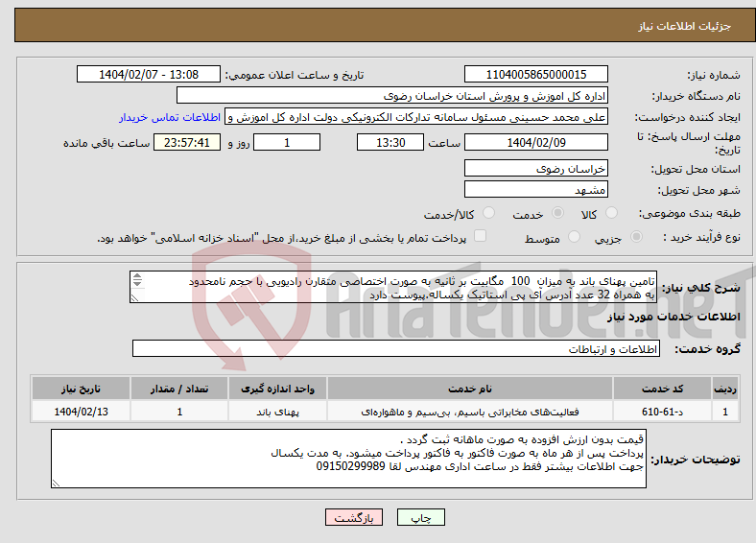Select the کالا/خدمت radio button
This screenshot has width=756, height=543.
click(489, 213)
